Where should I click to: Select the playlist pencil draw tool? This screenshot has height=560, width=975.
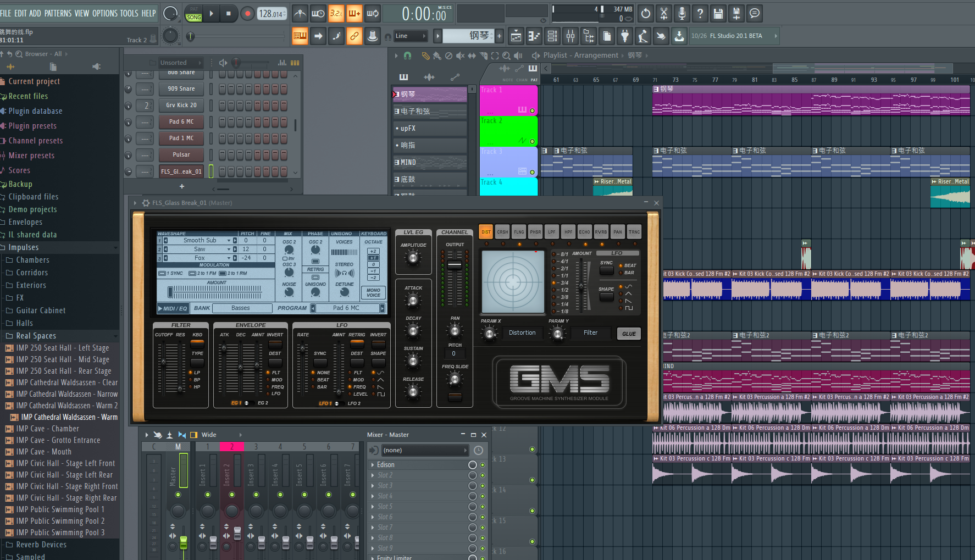point(425,56)
